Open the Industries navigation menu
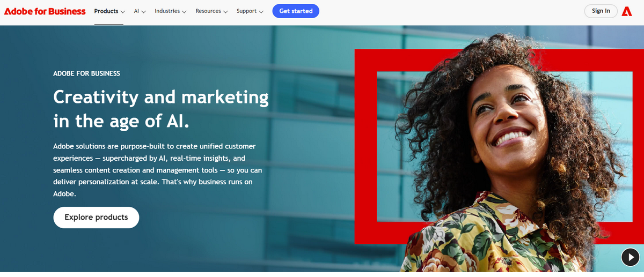644x277 pixels. (171, 11)
